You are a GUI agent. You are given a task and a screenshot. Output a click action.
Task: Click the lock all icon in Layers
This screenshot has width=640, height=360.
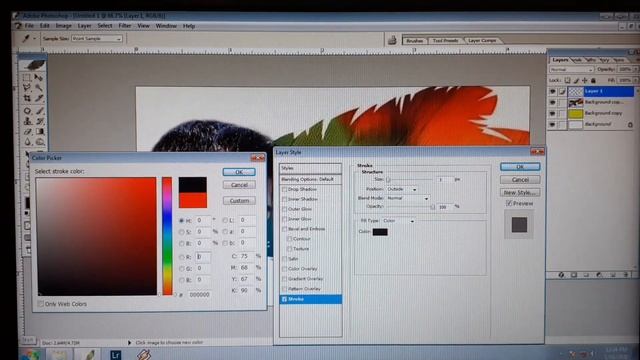(593, 80)
